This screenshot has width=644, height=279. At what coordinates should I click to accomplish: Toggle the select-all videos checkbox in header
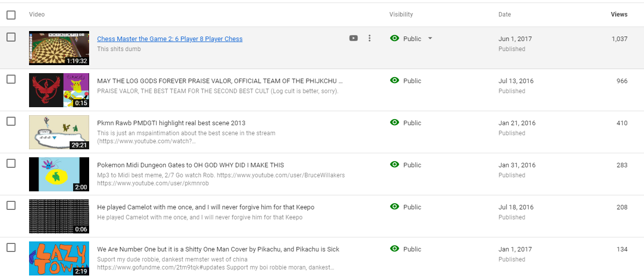pyautogui.click(x=11, y=15)
